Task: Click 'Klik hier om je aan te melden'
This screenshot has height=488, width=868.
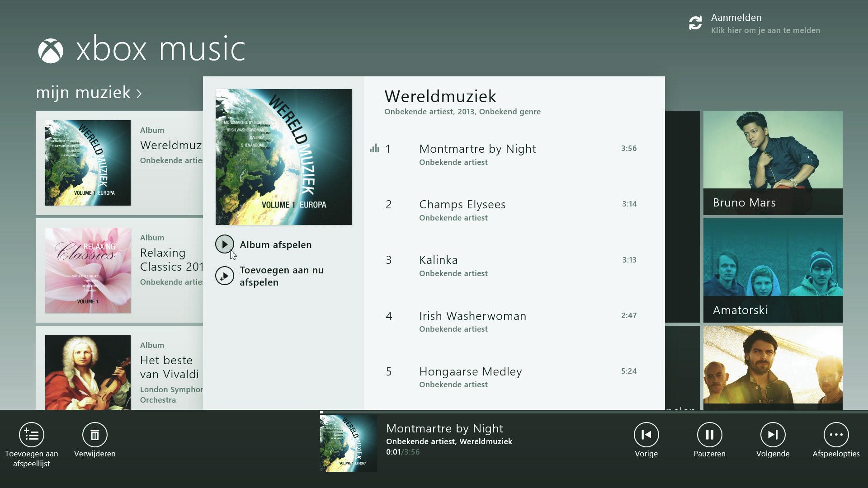Action: click(765, 30)
